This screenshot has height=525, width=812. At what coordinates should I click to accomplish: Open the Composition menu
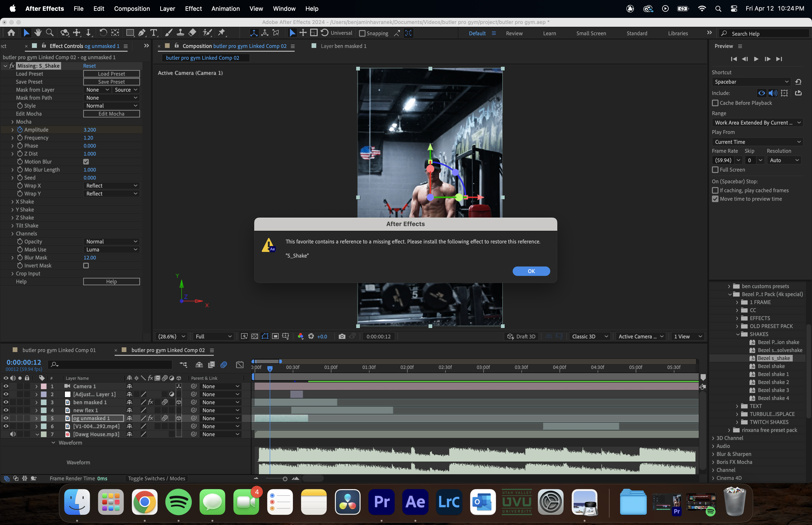point(132,8)
